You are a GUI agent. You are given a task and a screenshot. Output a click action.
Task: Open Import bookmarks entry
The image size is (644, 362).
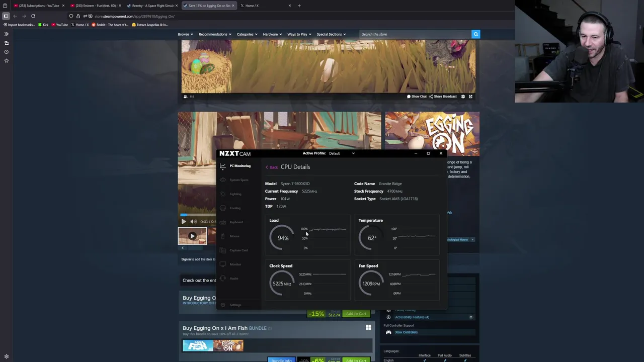20,25
